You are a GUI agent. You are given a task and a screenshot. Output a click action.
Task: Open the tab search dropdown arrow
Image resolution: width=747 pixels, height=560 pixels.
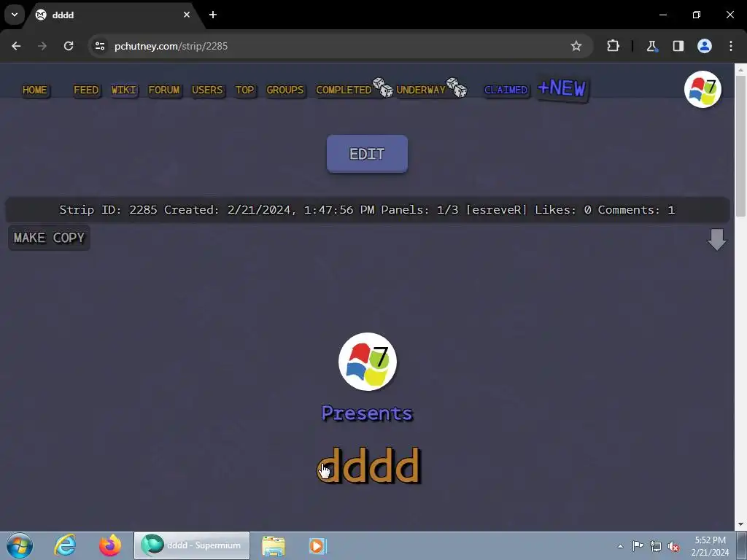click(x=15, y=15)
